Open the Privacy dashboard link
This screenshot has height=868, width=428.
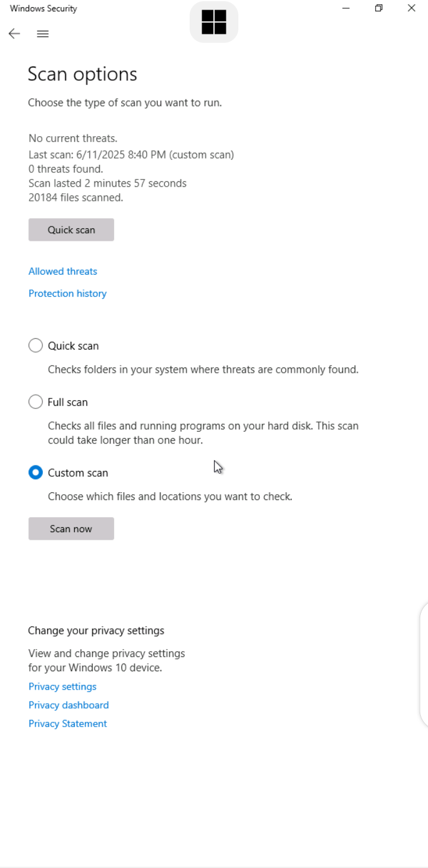click(x=69, y=705)
